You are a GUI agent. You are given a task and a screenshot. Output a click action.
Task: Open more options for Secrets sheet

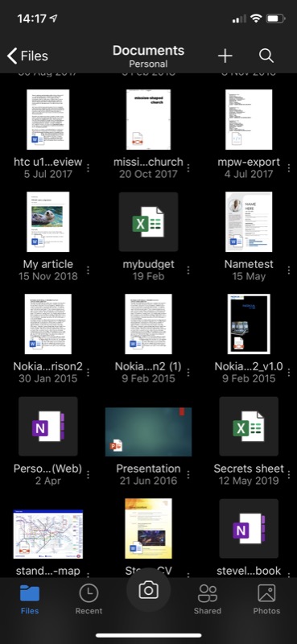click(x=288, y=475)
